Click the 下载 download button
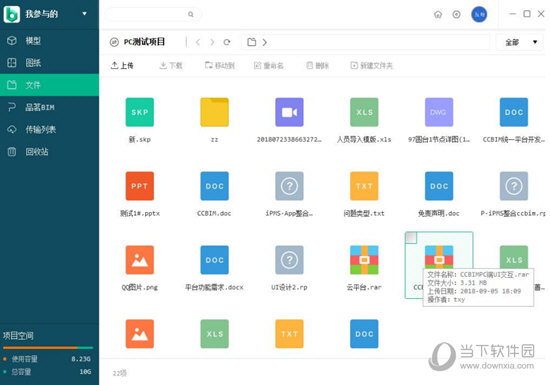 171,66
